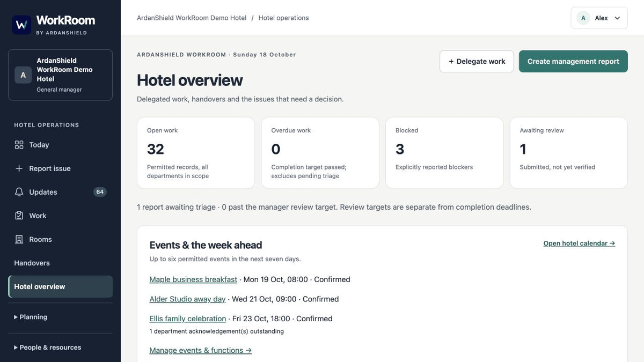Go to the Handovers page
Image resolution: width=644 pixels, height=362 pixels.
(60, 263)
